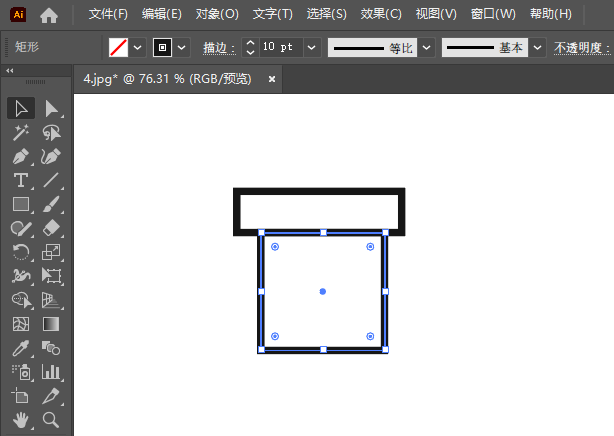Click the bottom-left corner radius widget
The height and width of the screenshot is (436, 614).
tap(275, 336)
